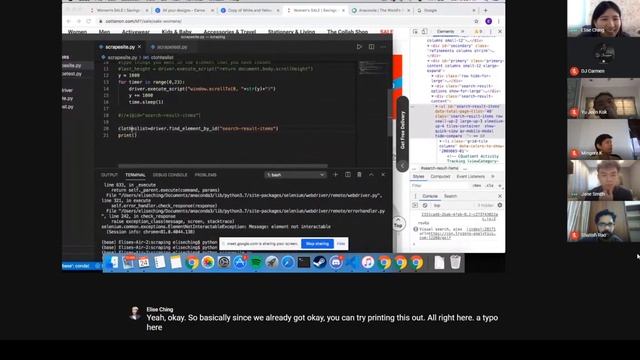The width and height of the screenshot is (640, 360).
Task: Open DevTools customize menu dots
Action: point(491,31)
